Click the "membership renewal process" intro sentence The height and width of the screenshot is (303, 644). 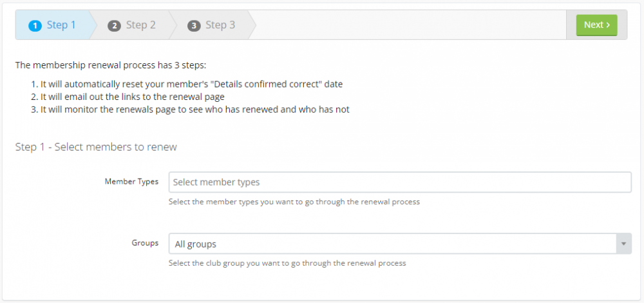tap(111, 65)
